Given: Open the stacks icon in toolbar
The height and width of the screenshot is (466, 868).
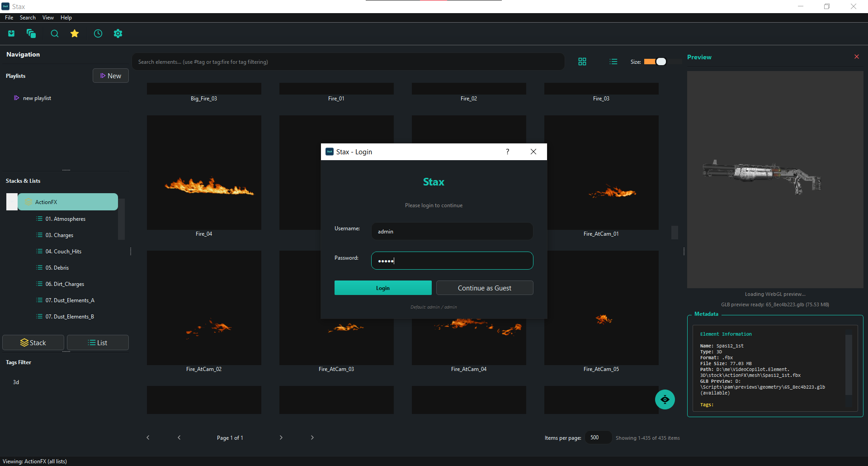Looking at the screenshot, I should 31,33.
